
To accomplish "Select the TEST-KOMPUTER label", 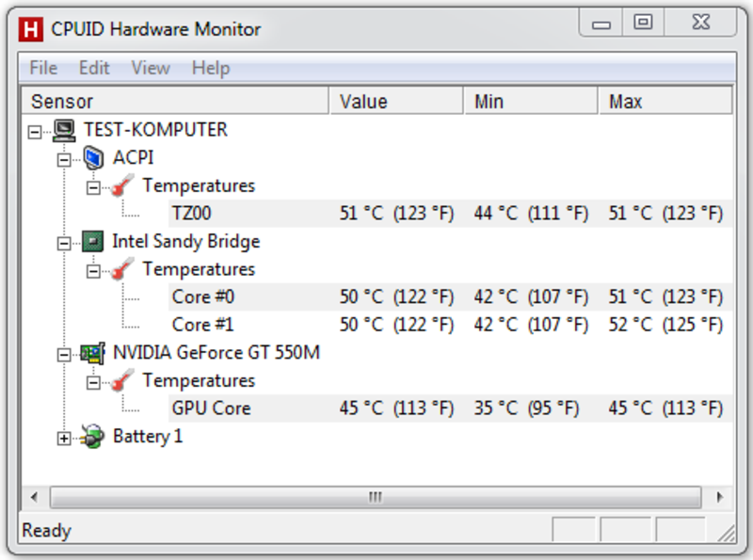I will (155, 130).
